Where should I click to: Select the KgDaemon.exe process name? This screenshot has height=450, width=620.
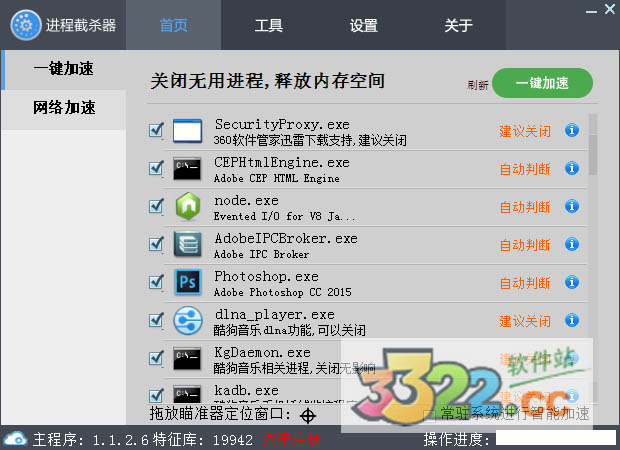click(263, 352)
